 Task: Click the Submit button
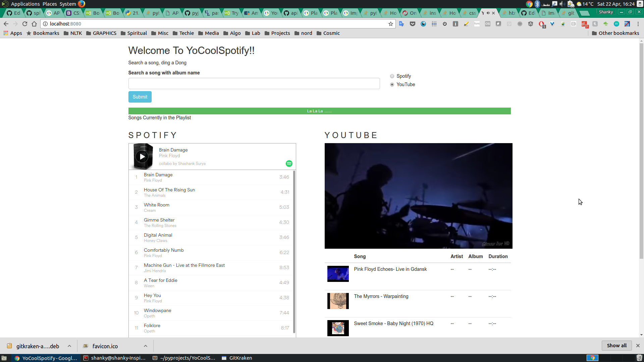(x=140, y=97)
